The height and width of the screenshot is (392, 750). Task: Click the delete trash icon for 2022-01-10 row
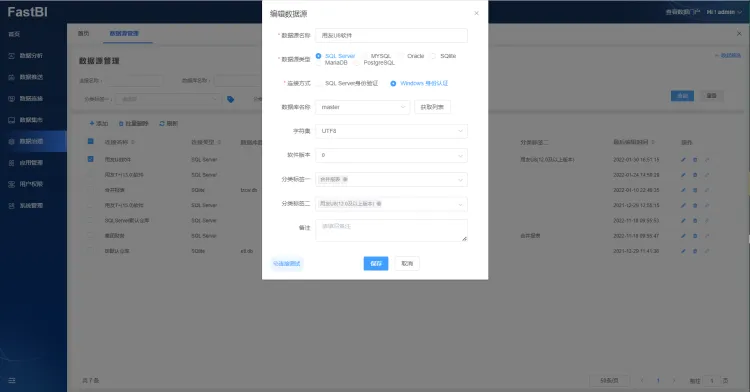(695, 190)
